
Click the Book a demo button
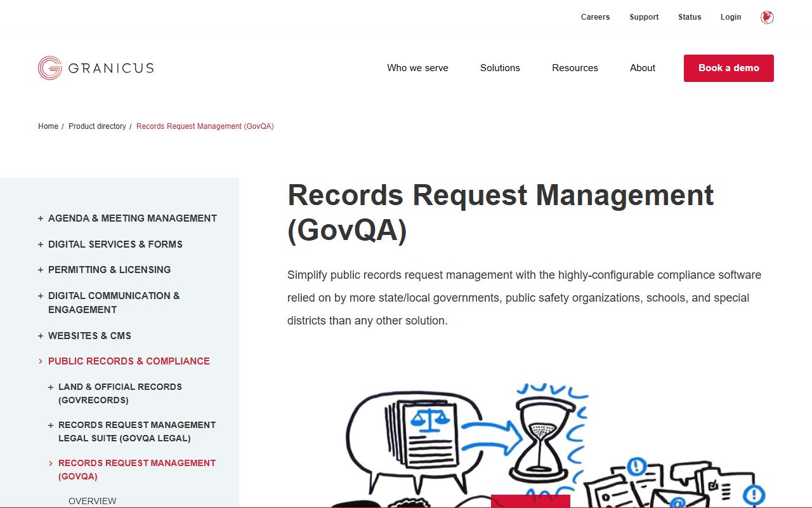tap(729, 68)
